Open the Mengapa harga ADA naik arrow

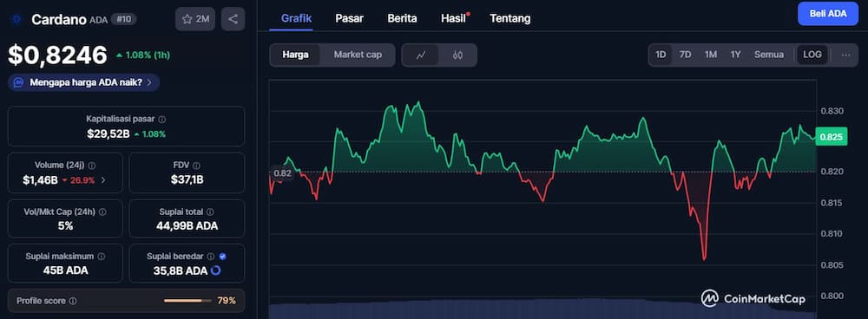click(149, 83)
